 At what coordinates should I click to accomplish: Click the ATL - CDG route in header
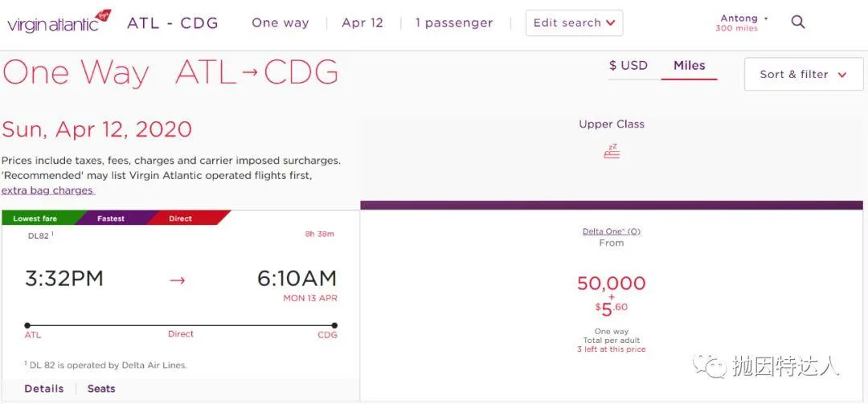pyautogui.click(x=173, y=22)
